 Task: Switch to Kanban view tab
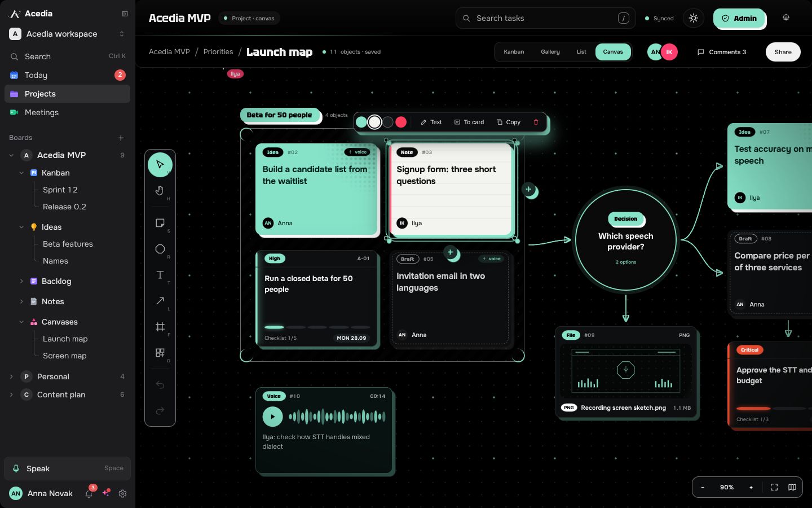514,52
